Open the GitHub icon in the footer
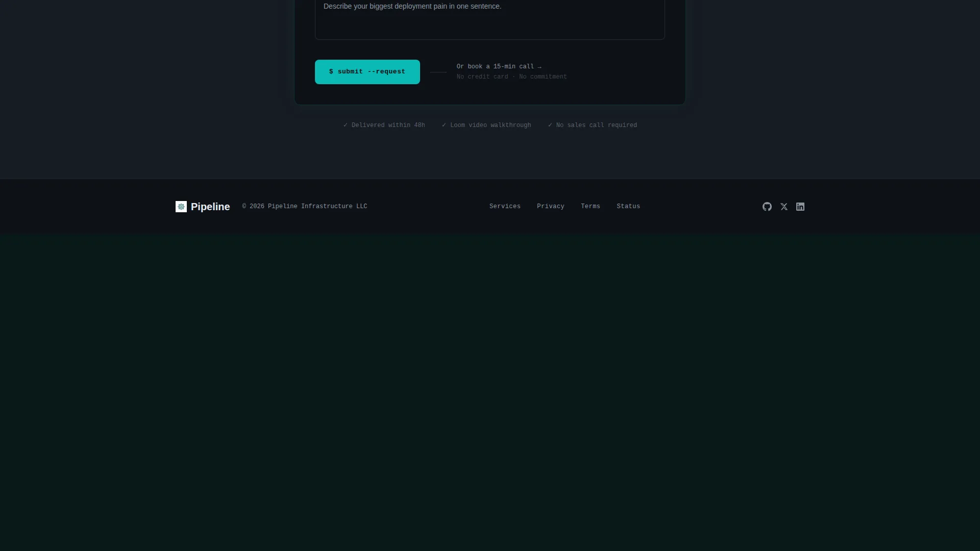The height and width of the screenshot is (551, 980). coord(767,207)
